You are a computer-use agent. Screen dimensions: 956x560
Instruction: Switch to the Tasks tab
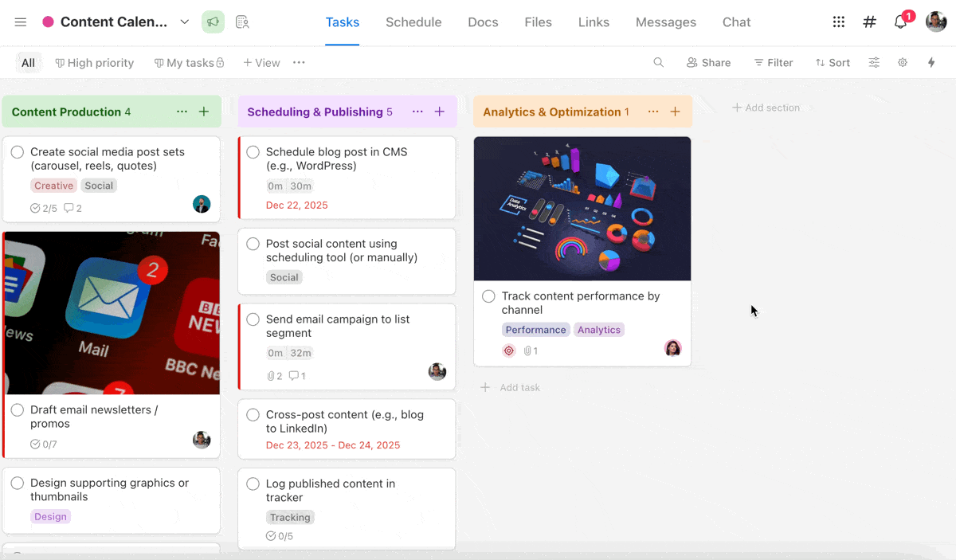[343, 22]
